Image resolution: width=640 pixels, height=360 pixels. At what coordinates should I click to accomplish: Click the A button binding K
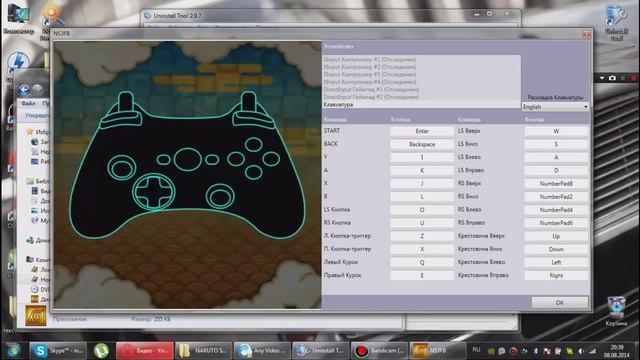coord(422,170)
